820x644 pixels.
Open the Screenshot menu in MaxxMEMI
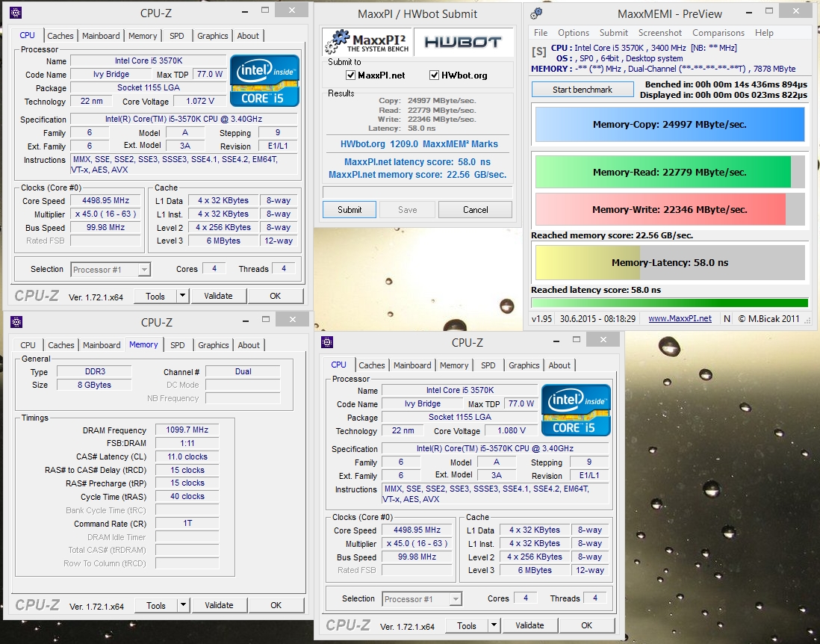coord(660,32)
